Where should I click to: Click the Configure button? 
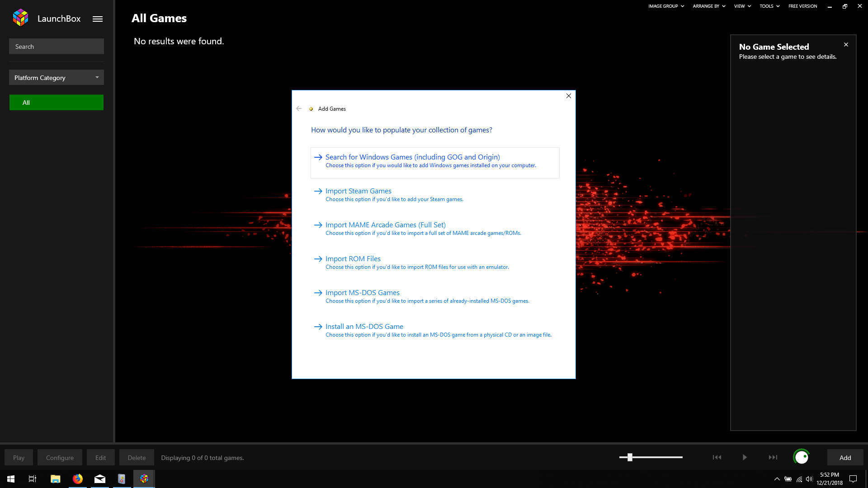click(x=60, y=458)
